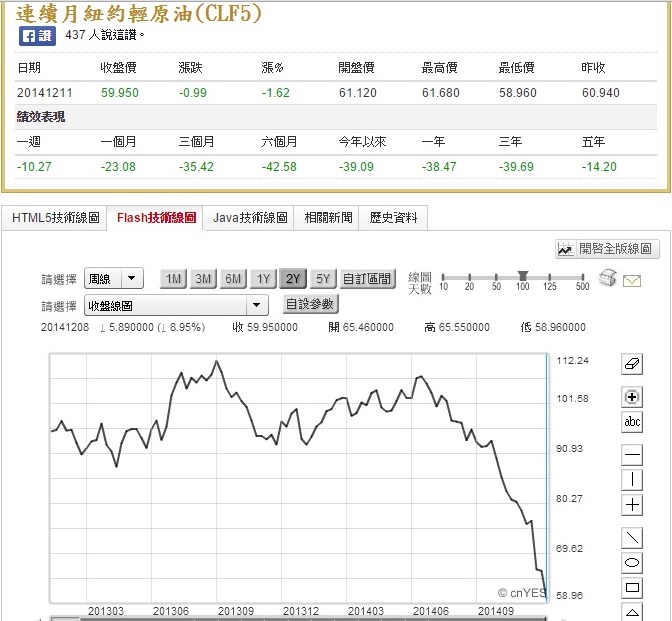Open the 周線 period dropdown

tap(114, 279)
